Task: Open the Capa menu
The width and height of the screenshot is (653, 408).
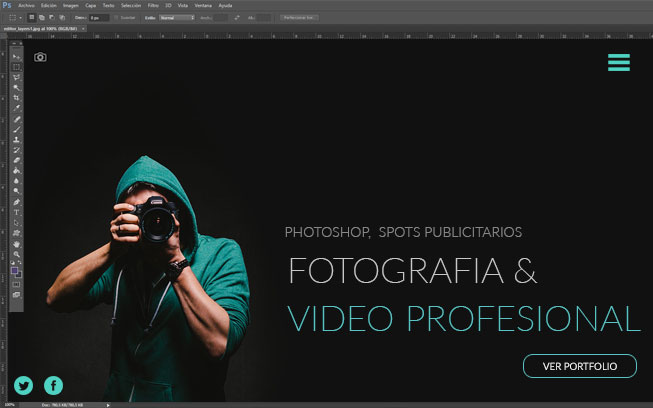Action: [90, 5]
